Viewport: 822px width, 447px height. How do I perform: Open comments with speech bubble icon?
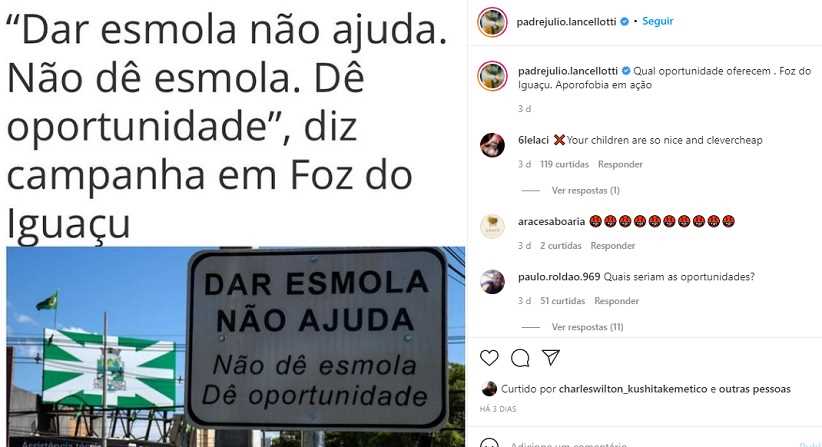[x=520, y=358]
